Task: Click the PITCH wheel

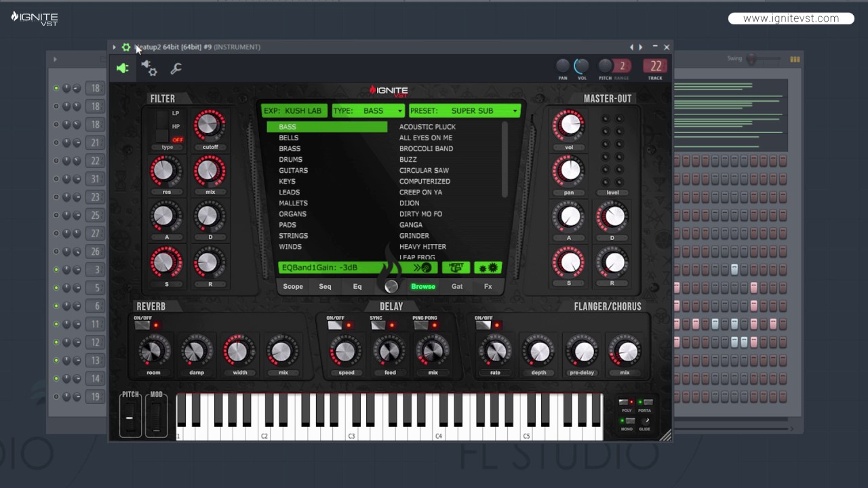Action: tap(130, 417)
